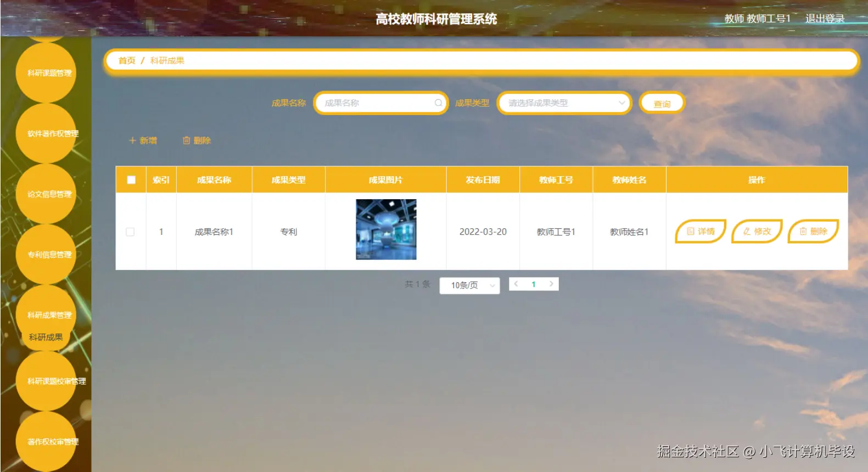Click 退出登录 to log out
The image size is (868, 472).
coord(825,19)
